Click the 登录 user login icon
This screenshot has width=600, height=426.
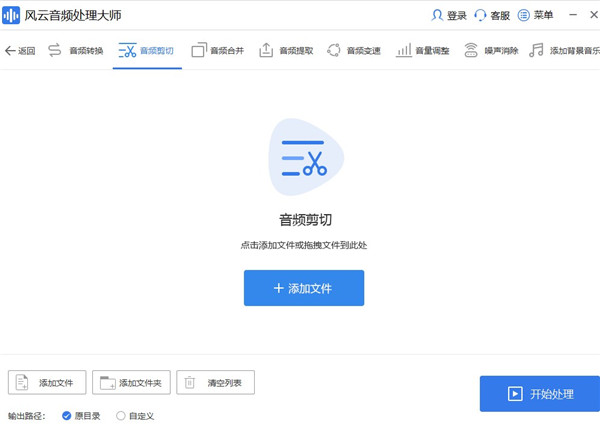[437, 15]
